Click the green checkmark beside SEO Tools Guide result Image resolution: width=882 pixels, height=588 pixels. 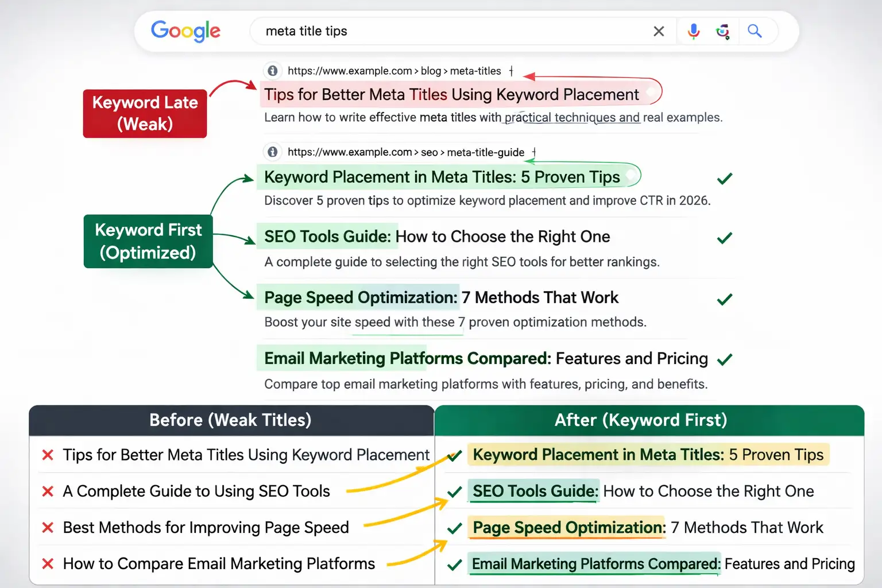[x=724, y=238]
